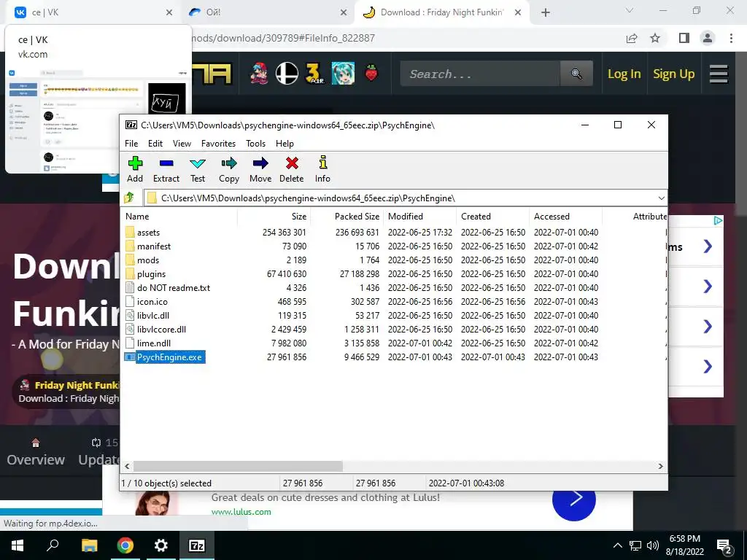
Task: Click the do NOT readme.txt file icon
Action: tap(130, 287)
